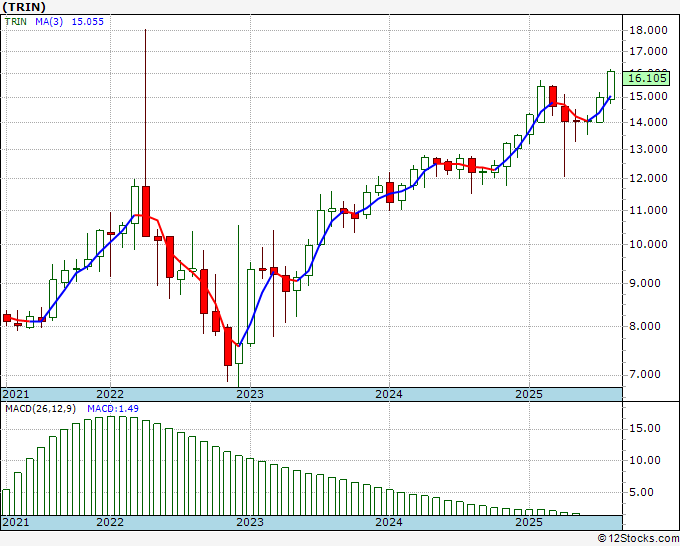Click the (TRIN) chart title
680x546 pixels.
[24, 7]
